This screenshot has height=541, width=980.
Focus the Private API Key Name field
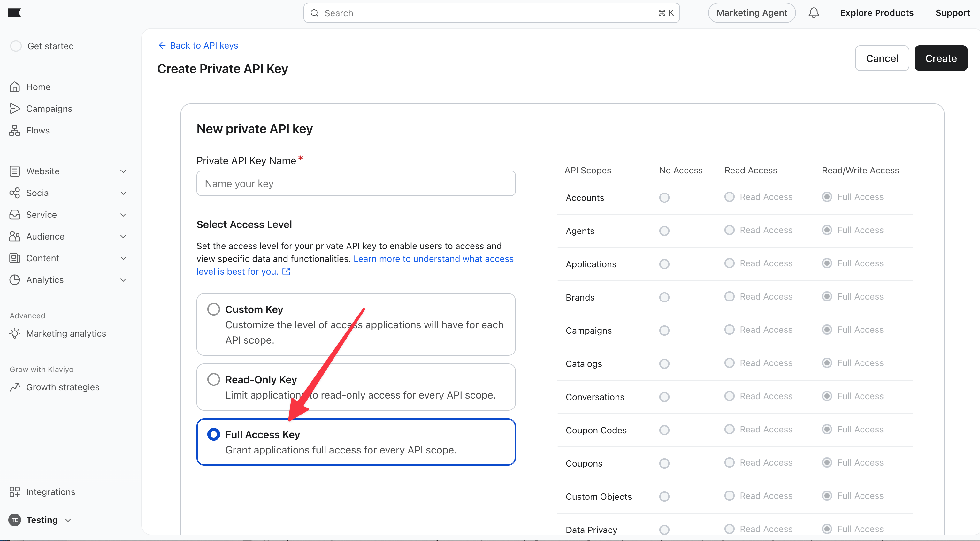[356, 183]
